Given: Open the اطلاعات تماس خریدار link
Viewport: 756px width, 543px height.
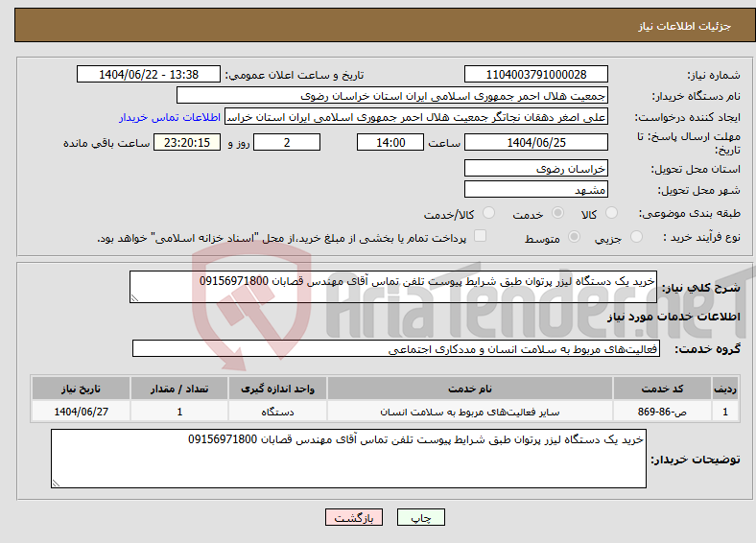Looking at the screenshot, I should pyautogui.click(x=170, y=117).
